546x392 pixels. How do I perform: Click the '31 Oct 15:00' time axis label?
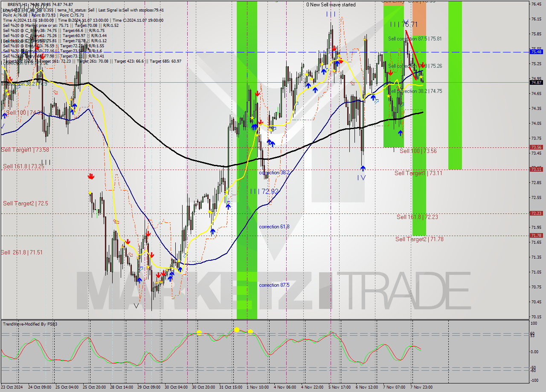click(230, 387)
